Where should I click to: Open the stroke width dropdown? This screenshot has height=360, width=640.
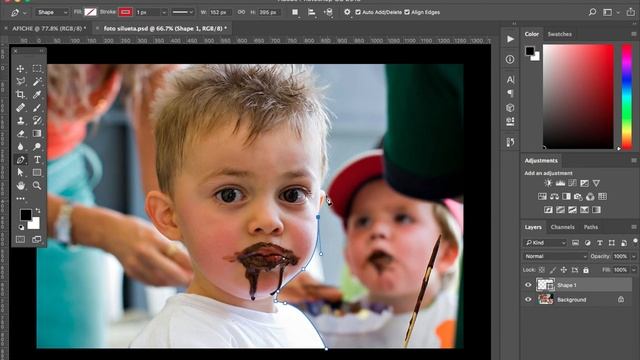(164, 12)
